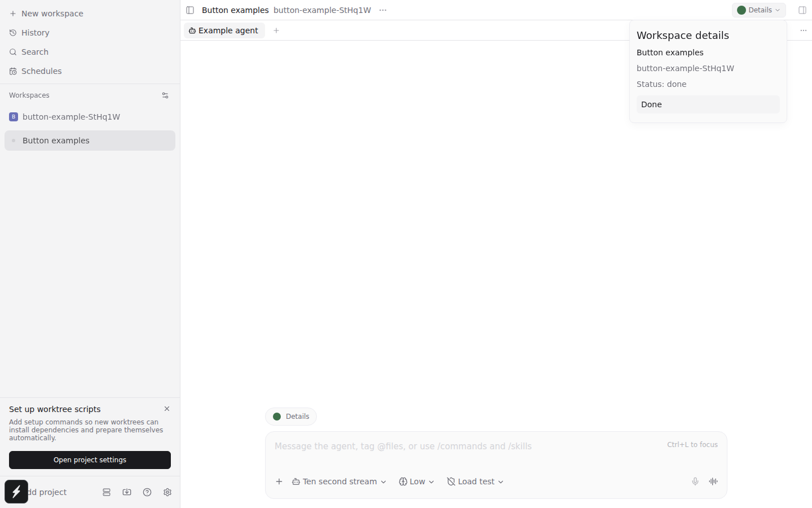Image resolution: width=812 pixels, height=508 pixels.
Task: Select the Button examples workspace row
Action: (x=90, y=141)
